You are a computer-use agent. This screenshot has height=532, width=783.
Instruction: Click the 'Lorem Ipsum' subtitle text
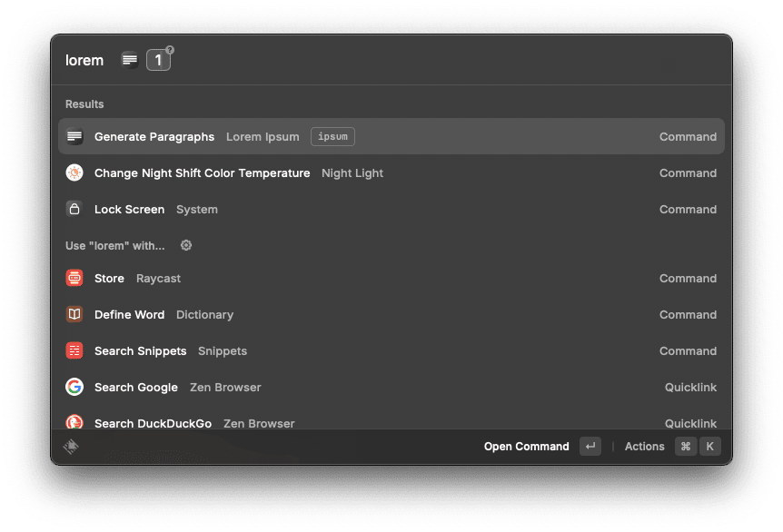point(263,137)
